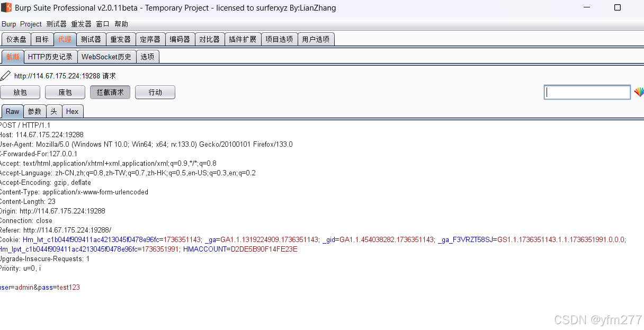Open the 测试器 menu in the menu bar
644x330 pixels.
click(x=56, y=24)
